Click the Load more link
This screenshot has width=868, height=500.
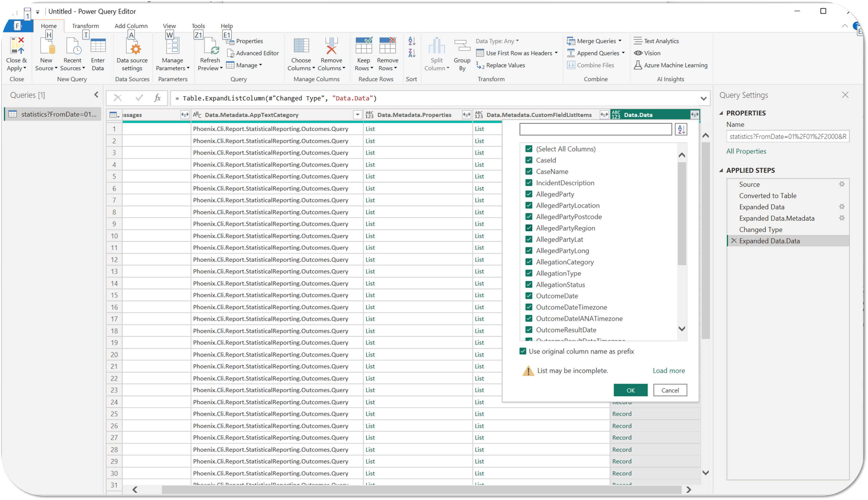668,370
